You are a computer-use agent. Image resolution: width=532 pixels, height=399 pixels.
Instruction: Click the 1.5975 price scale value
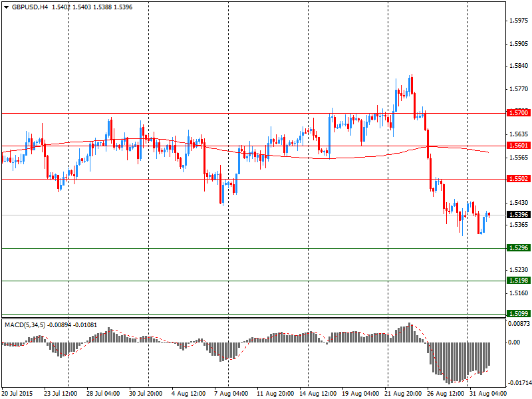click(x=519, y=21)
